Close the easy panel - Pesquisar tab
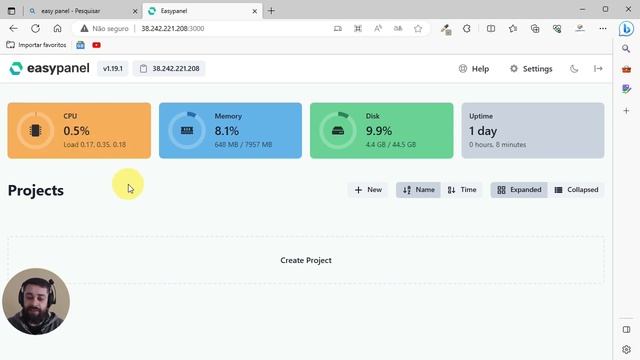Screen dimensions: 640x360 coord(135,11)
